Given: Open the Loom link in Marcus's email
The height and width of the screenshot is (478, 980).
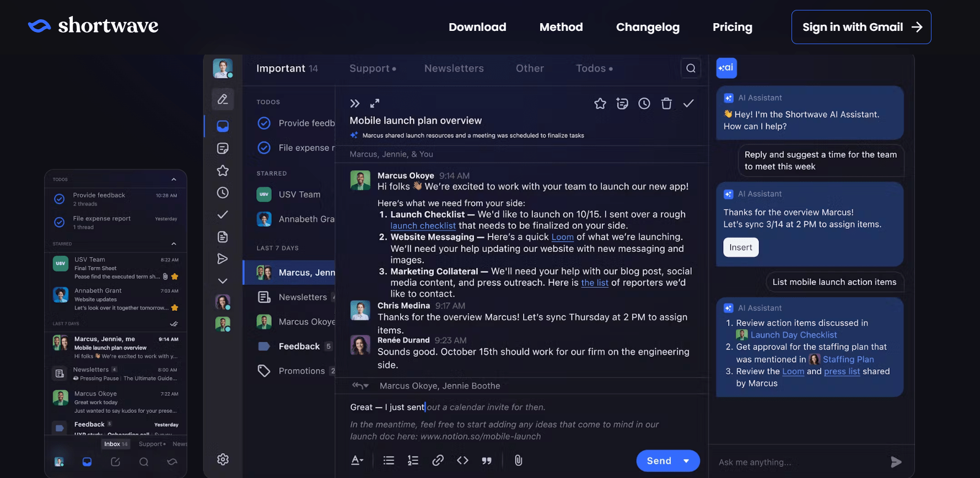Looking at the screenshot, I should [x=562, y=237].
